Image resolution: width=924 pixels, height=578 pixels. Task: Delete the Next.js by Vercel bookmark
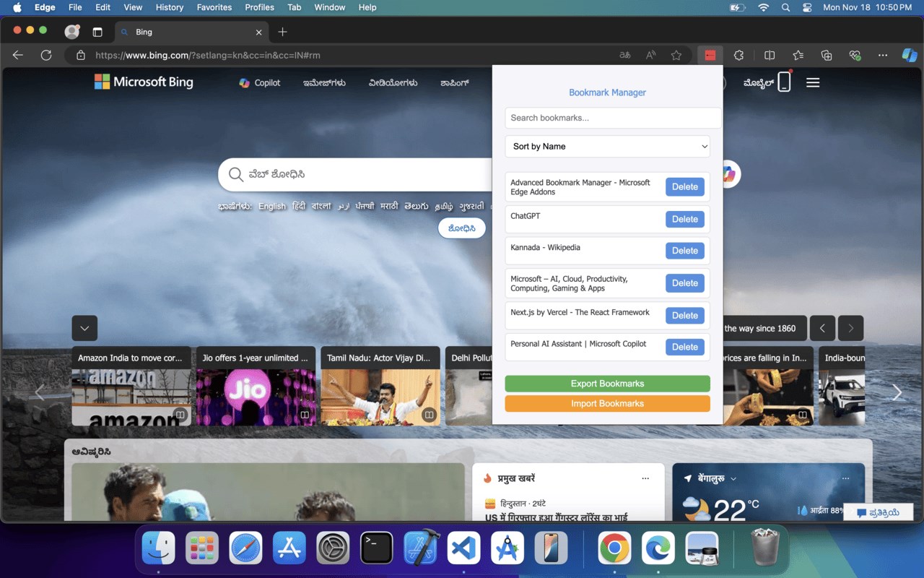(x=685, y=315)
